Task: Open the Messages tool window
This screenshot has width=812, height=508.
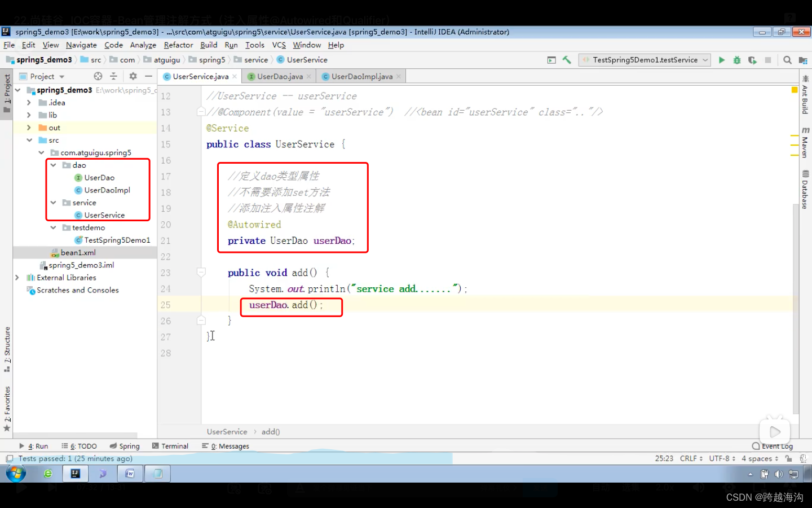Action: pyautogui.click(x=226, y=446)
